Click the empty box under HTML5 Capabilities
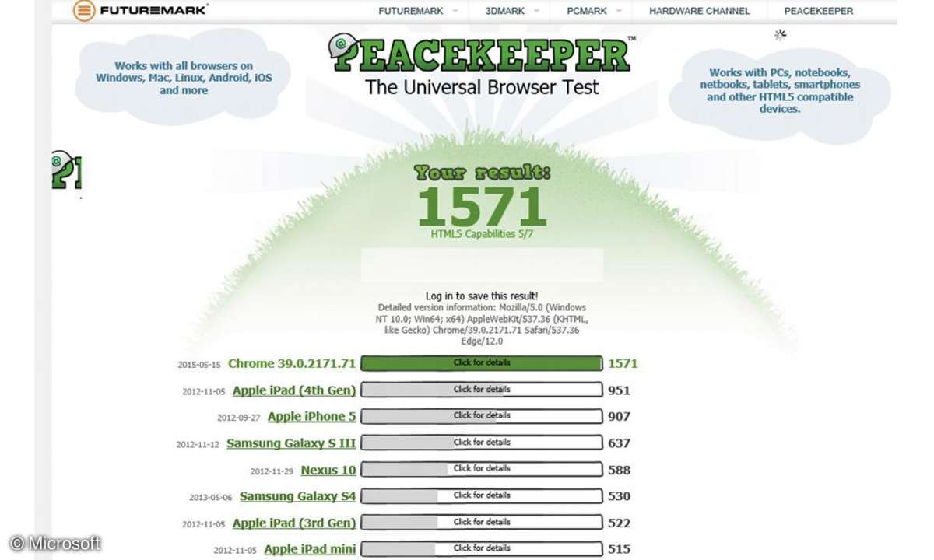Viewport: 934px width, 560px height. coord(482,265)
